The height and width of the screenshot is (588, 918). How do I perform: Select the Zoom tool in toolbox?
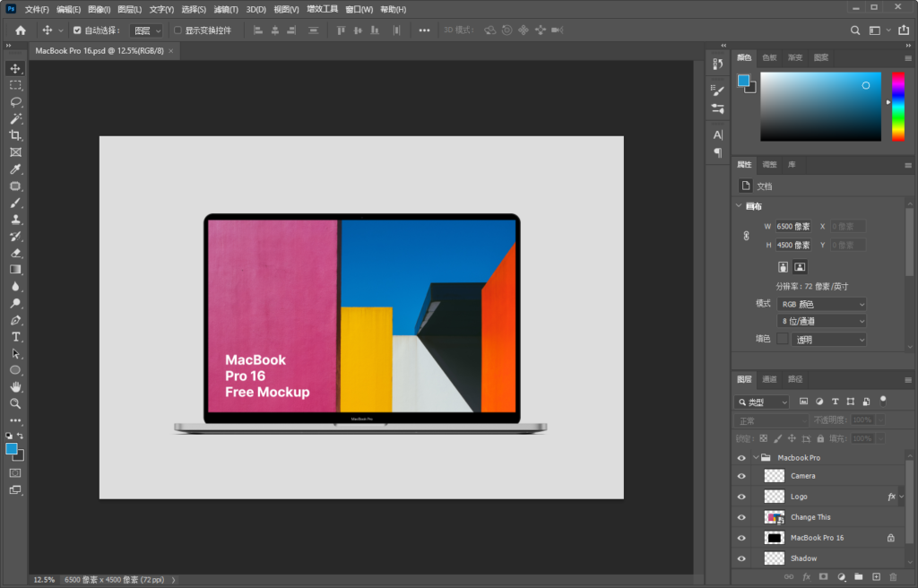click(x=15, y=403)
